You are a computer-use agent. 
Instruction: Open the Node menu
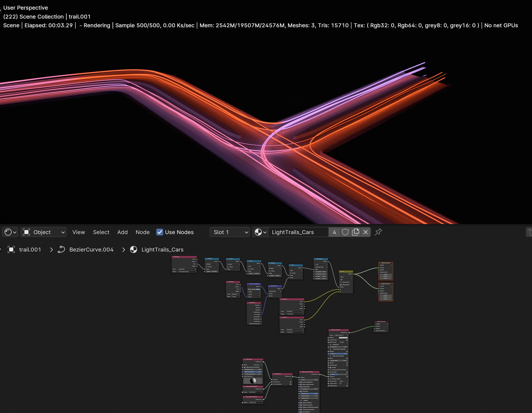coord(143,232)
